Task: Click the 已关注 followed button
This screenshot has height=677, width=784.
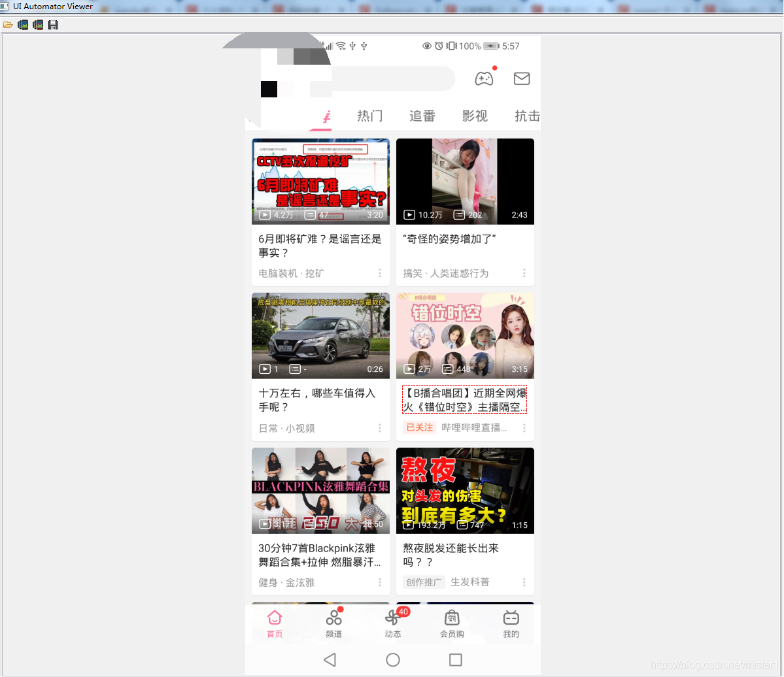Action: click(x=420, y=427)
